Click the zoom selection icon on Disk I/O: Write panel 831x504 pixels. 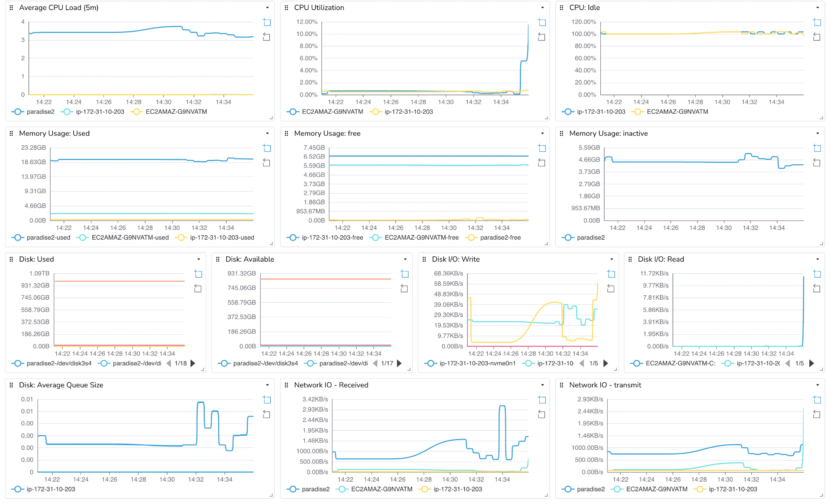point(611,274)
